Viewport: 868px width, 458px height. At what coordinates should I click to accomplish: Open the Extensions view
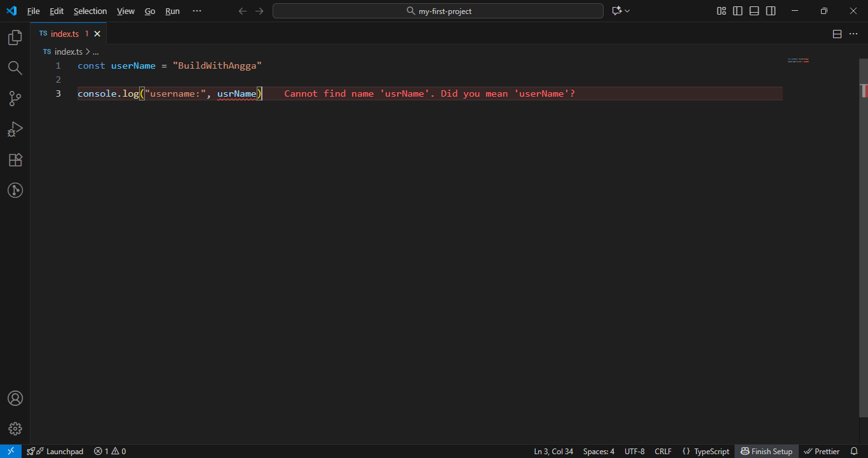15,160
